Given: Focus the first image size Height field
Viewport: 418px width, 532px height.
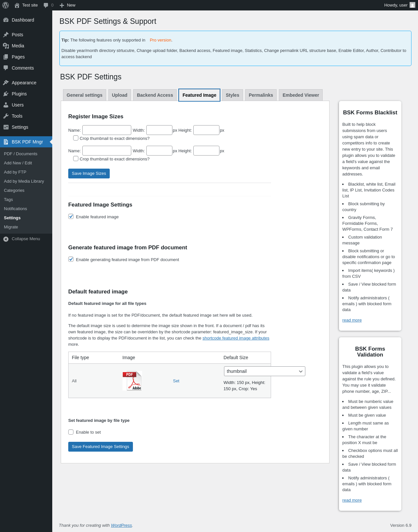Looking at the screenshot, I should (x=206, y=130).
